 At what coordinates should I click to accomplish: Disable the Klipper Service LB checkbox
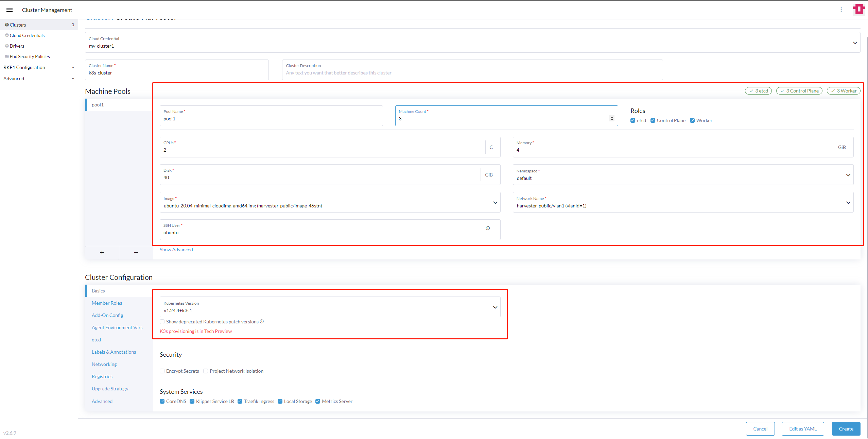[x=192, y=401]
